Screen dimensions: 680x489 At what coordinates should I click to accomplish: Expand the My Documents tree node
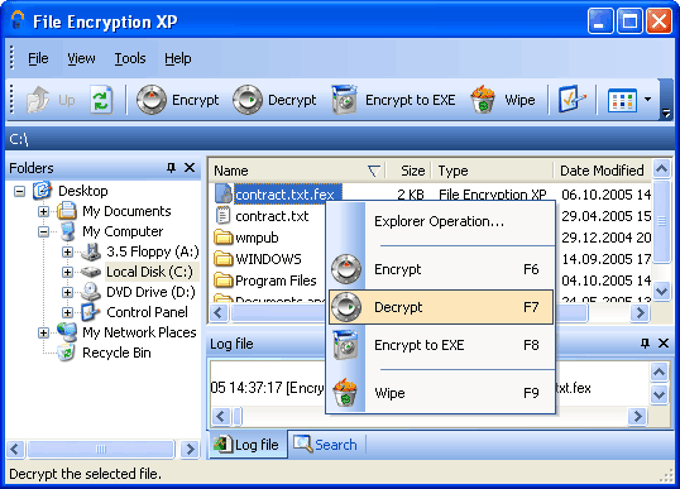coord(44,211)
